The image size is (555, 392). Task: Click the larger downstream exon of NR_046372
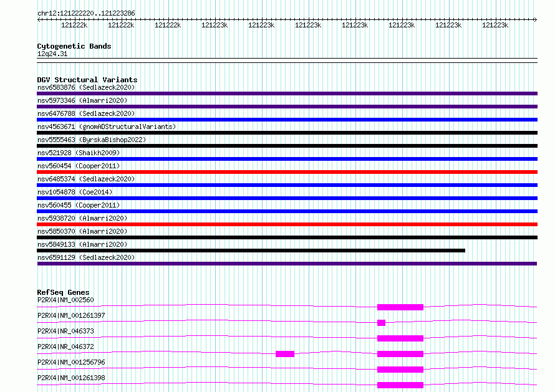pos(400,354)
